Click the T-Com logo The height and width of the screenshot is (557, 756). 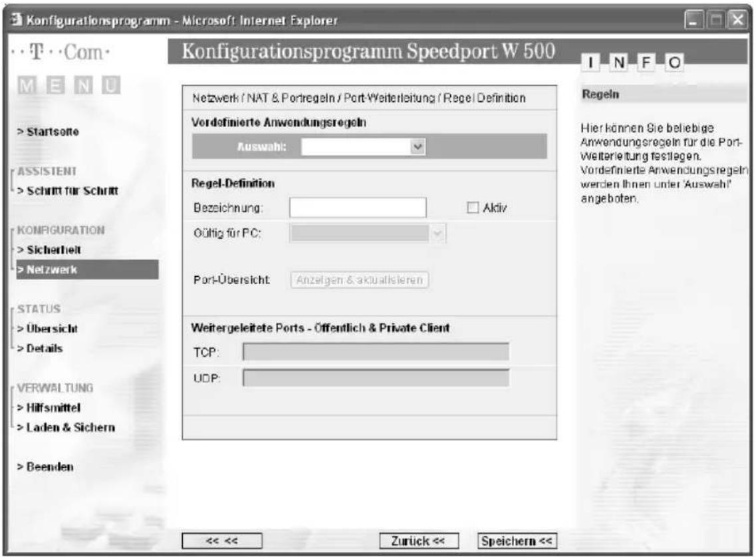(61, 52)
